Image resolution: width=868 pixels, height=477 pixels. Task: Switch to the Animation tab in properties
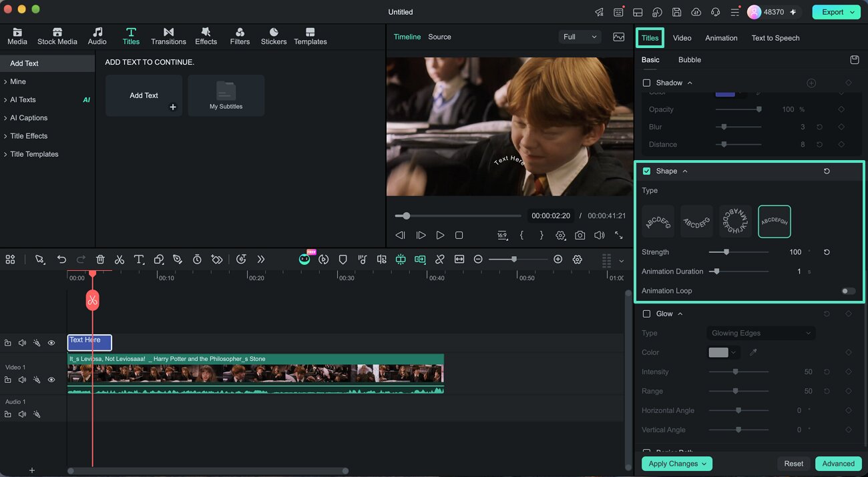click(721, 38)
